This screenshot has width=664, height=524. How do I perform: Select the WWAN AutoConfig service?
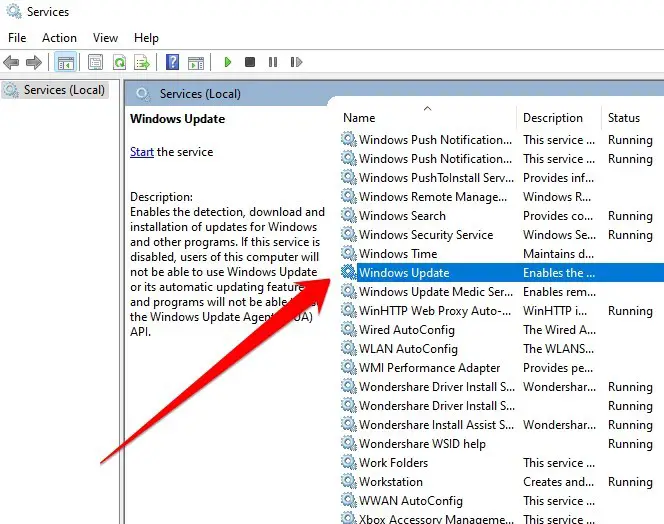502,501
